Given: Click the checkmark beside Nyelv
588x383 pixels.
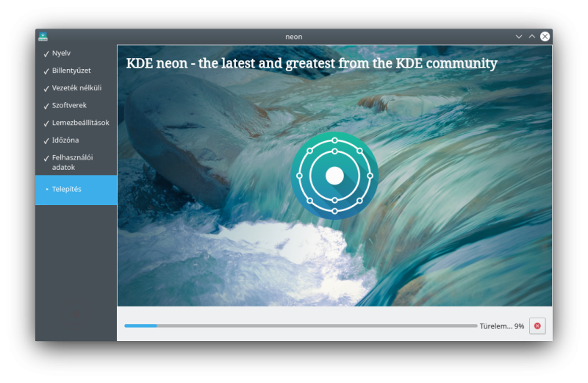Looking at the screenshot, I should coord(46,54).
